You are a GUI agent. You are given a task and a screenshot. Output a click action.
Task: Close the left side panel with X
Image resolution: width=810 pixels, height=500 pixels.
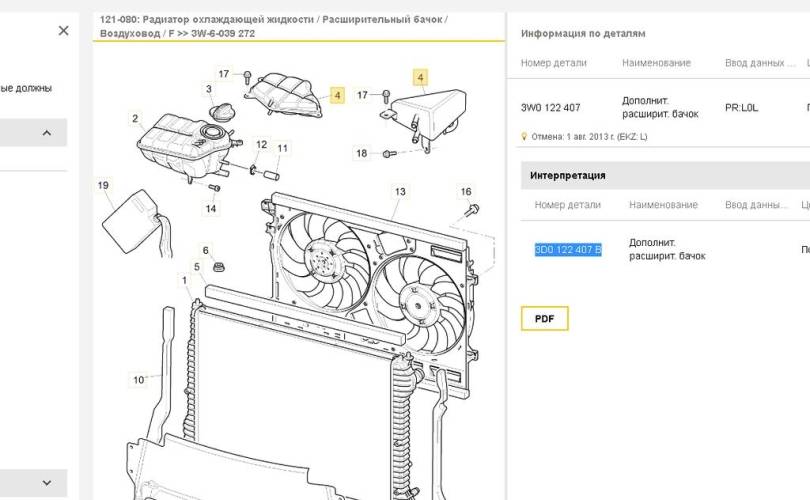pyautogui.click(x=64, y=30)
